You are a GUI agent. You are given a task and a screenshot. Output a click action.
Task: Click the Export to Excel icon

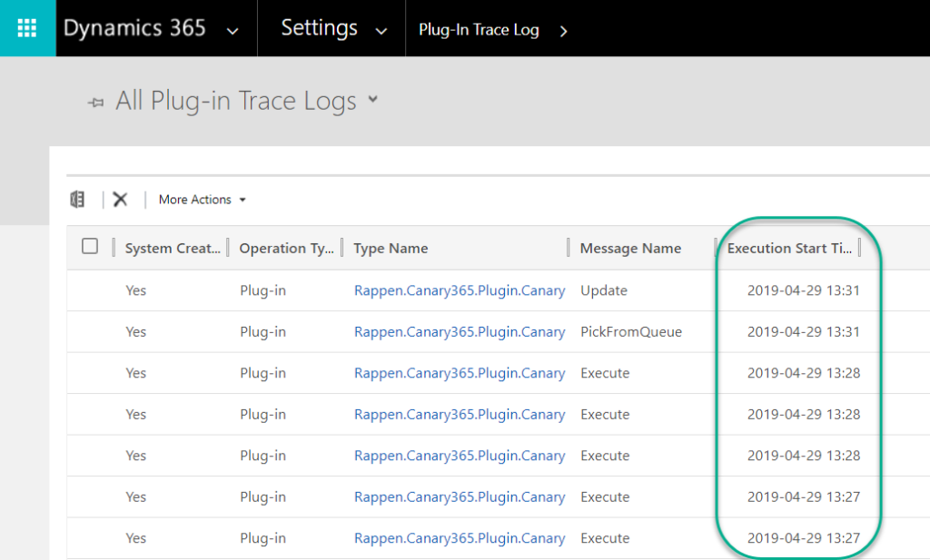(78, 200)
